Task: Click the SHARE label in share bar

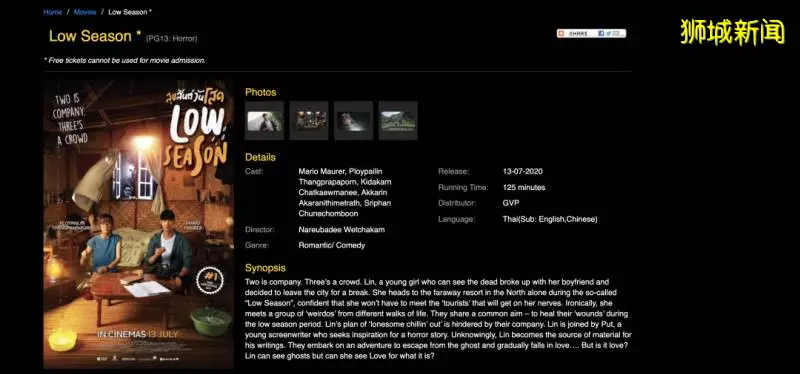Action: click(578, 34)
